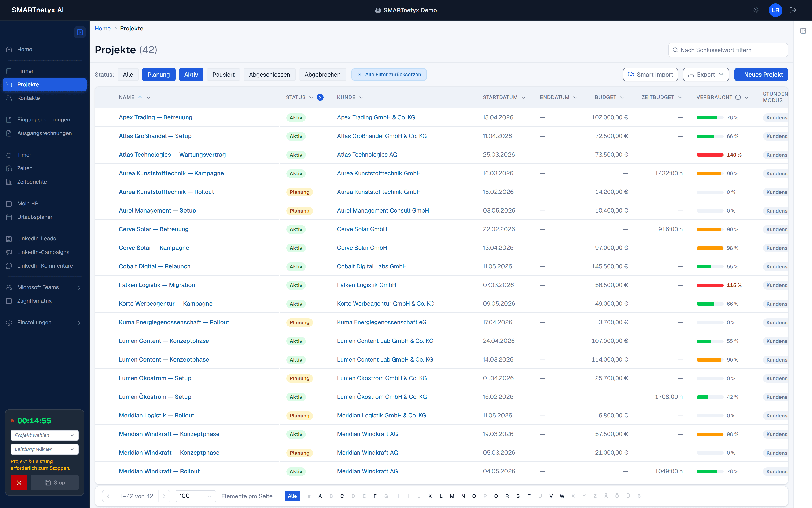Click the Planung badge for Aurel Management — Setup
Image resolution: width=812 pixels, height=508 pixels.
[x=299, y=211]
